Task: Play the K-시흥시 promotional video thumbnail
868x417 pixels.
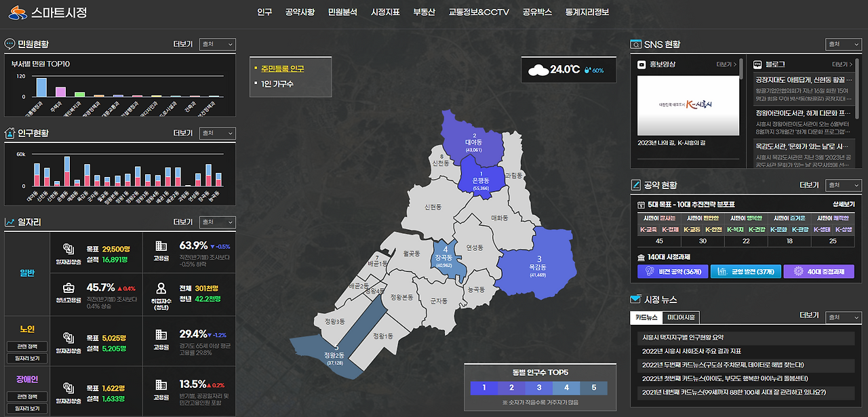Action: (688, 105)
